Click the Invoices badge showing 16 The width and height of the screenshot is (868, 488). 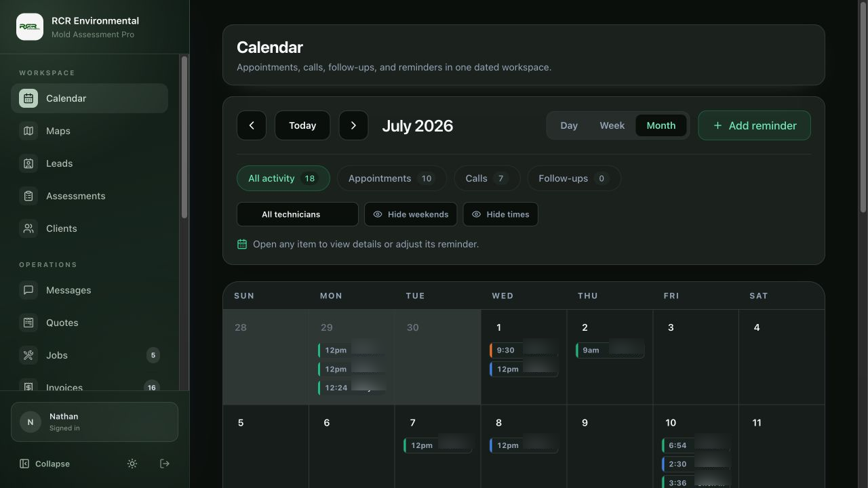(x=152, y=386)
